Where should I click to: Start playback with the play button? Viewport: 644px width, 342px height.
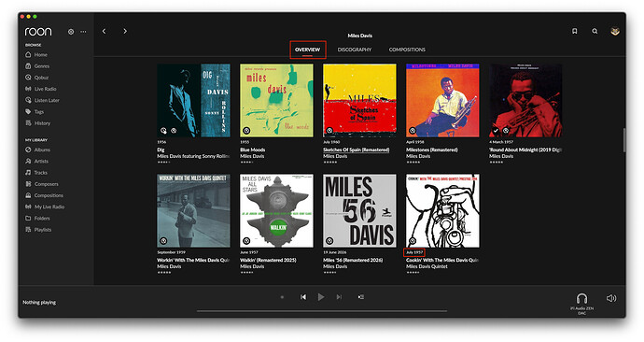tap(321, 297)
